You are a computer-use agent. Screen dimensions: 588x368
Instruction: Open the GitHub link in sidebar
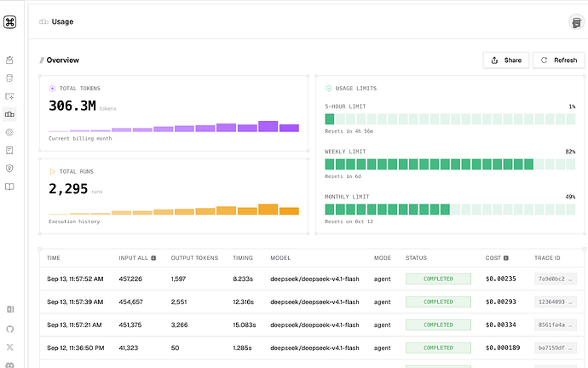click(9, 329)
